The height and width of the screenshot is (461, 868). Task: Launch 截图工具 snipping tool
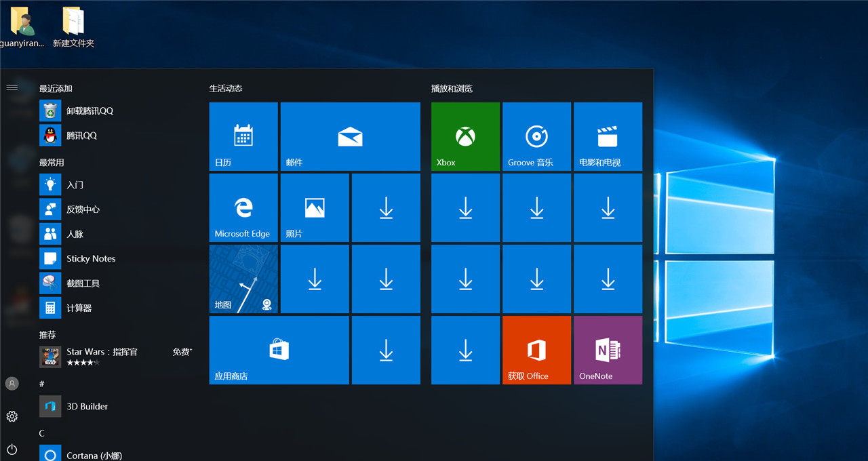click(117, 283)
